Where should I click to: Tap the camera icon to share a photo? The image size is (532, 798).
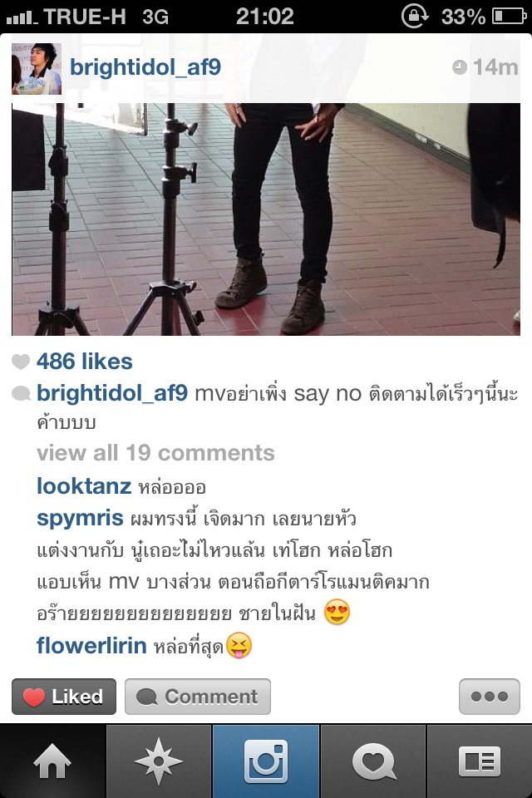point(266,761)
